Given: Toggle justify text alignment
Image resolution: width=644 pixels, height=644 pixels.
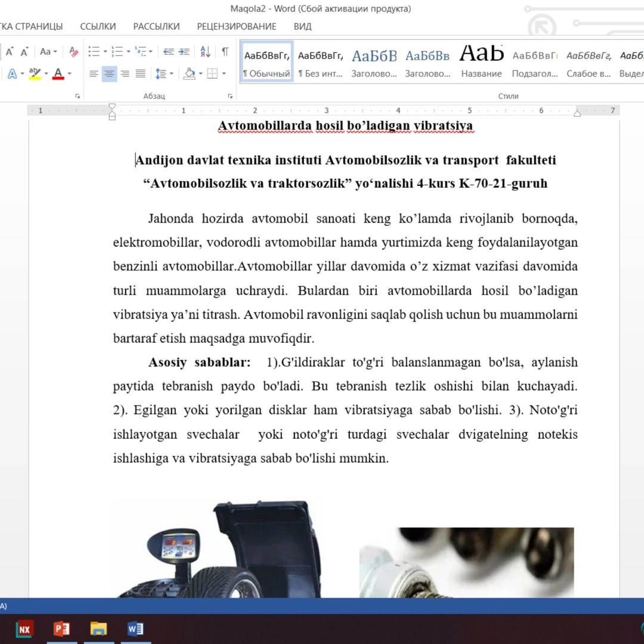Looking at the screenshot, I should [140, 74].
